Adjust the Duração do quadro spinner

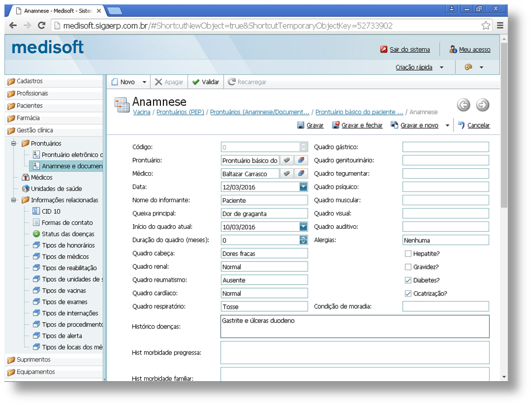coord(304,240)
